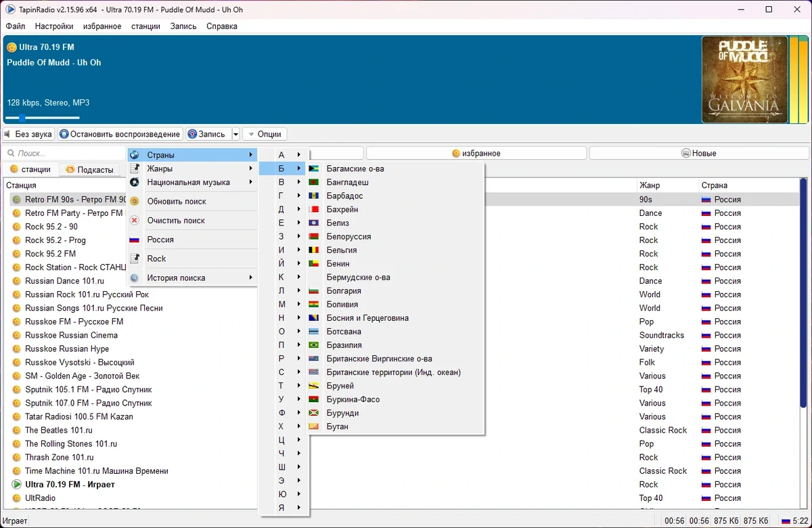Viewport: 812px width, 528px height.
Task: Click the red Очистить поиск icon
Action: tap(134, 221)
